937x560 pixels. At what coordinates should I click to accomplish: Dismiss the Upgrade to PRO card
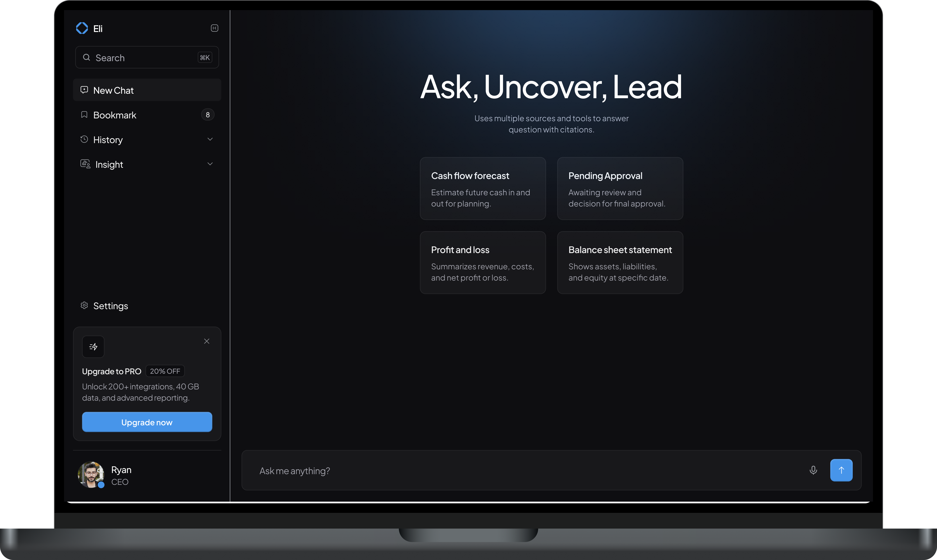tap(207, 341)
